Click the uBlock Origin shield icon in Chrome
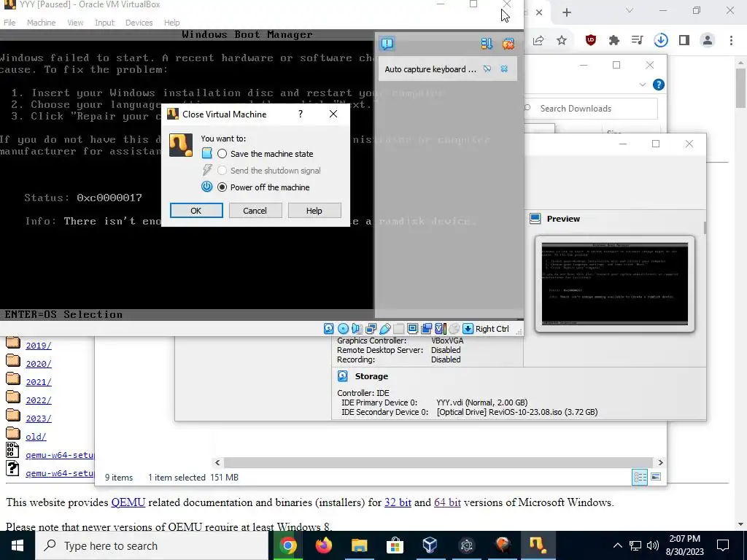Image resolution: width=747 pixels, height=560 pixels. click(591, 40)
